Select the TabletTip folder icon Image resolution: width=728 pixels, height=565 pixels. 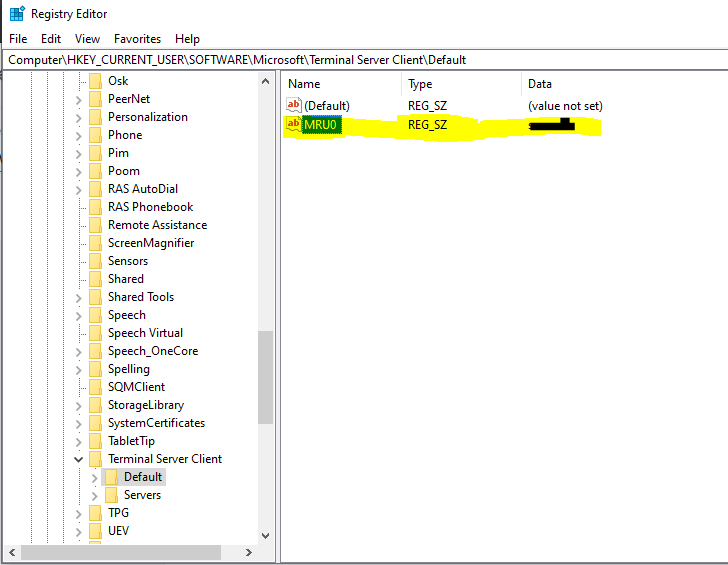(x=95, y=441)
